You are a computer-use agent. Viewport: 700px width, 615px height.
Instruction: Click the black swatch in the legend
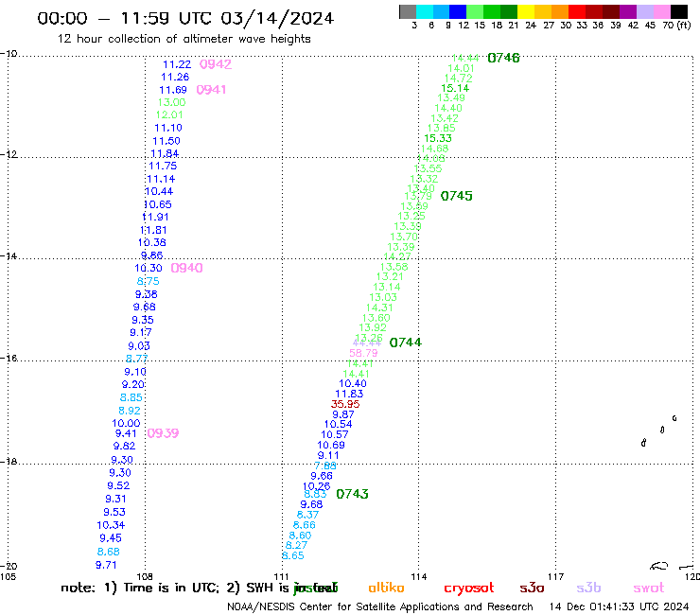pos(679,11)
